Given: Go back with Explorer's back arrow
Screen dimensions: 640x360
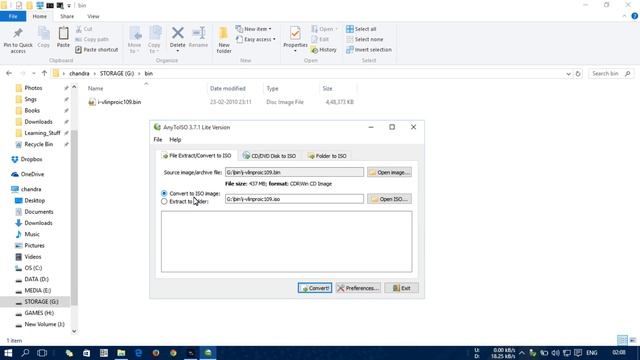Looking at the screenshot, I should pos(9,73).
